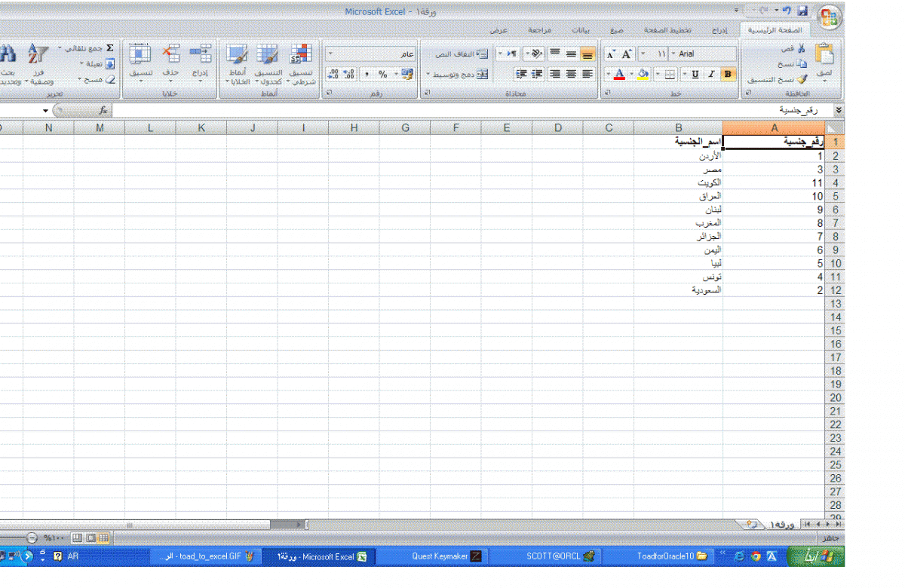Click the percent style button

(x=382, y=74)
